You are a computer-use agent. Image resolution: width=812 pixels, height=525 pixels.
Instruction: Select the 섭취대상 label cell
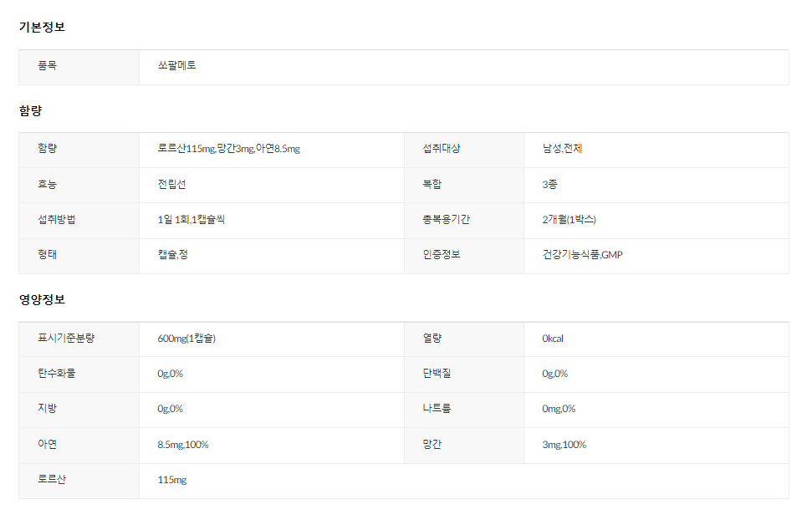point(442,149)
